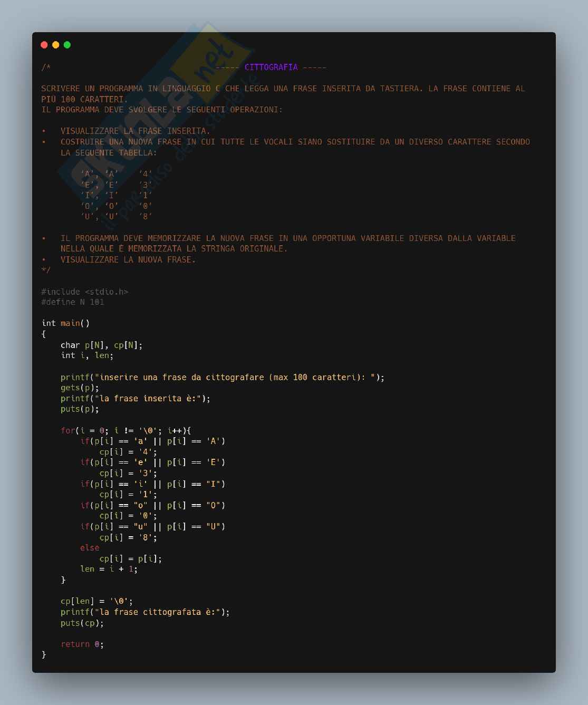The height and width of the screenshot is (705, 588).
Task: Click the cp[i] = p[i] assignment
Action: point(130,558)
